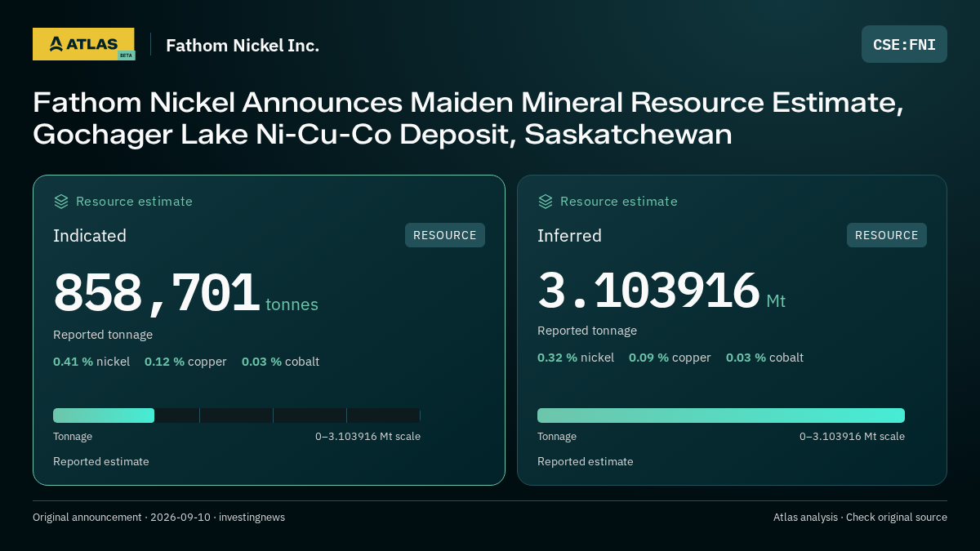Screen dimensions: 980x551
Task: Click the Fathom Nickel Inc. company name
Action: pyautogui.click(x=243, y=46)
